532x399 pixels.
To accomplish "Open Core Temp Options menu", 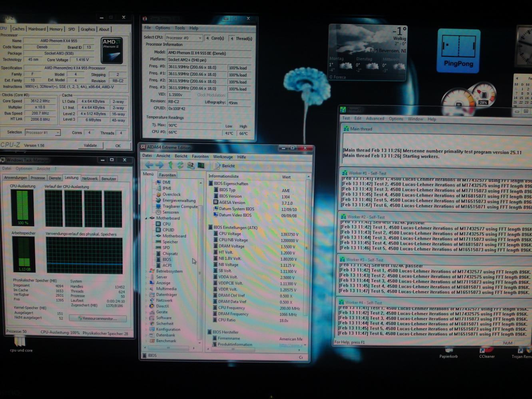I will coord(163,28).
